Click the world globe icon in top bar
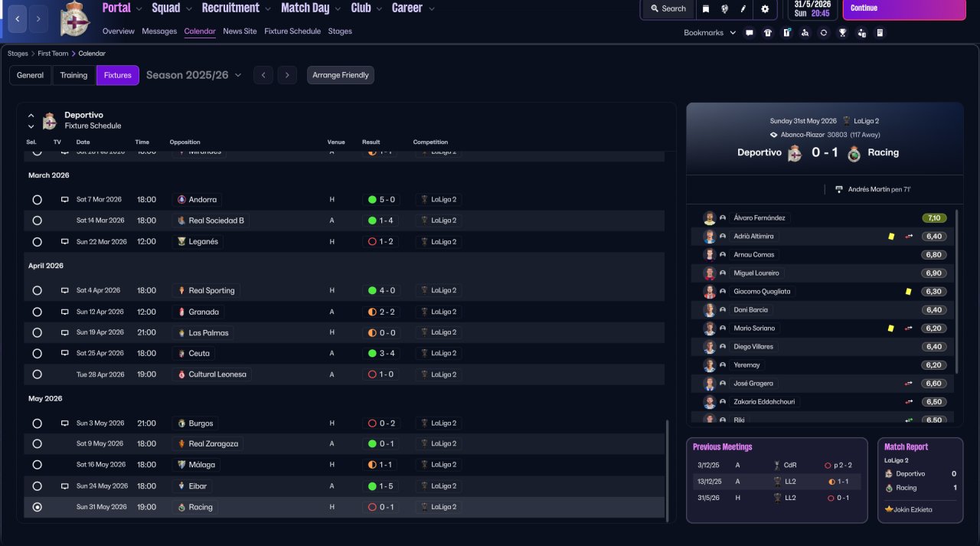 724,9
